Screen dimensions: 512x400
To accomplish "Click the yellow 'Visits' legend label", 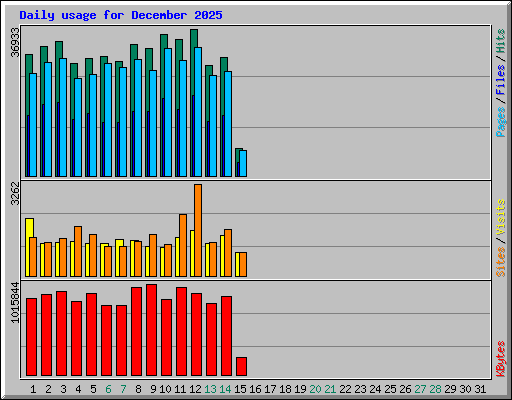I will 501,217.
